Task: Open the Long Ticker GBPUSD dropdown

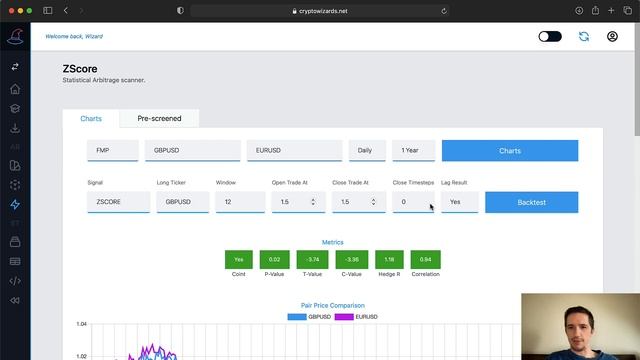Action: 182,202
